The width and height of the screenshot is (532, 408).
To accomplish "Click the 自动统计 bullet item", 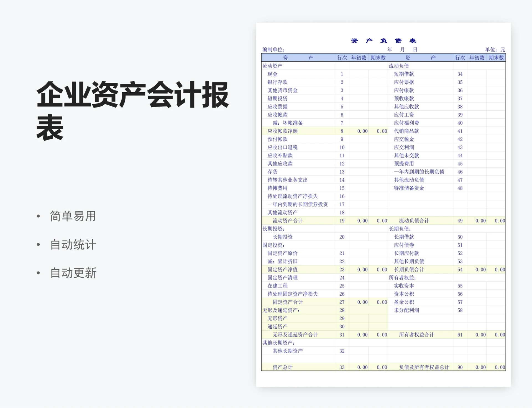I will [x=73, y=245].
